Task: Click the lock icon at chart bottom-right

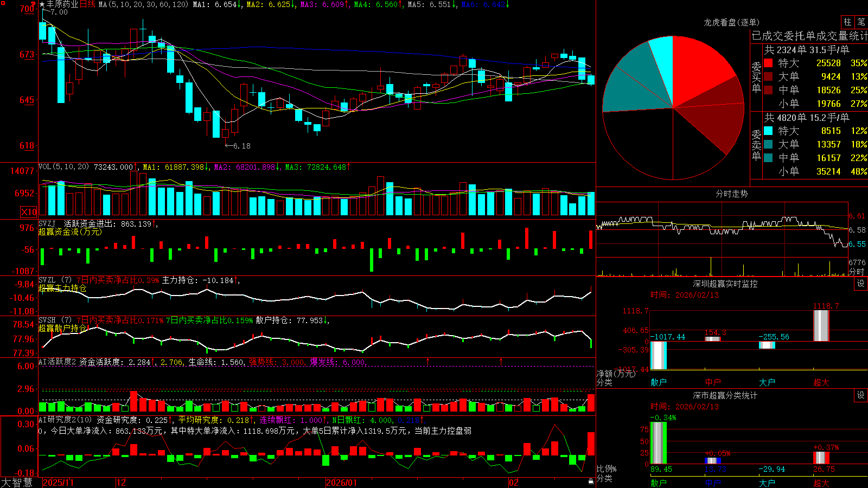Action: 591,481
